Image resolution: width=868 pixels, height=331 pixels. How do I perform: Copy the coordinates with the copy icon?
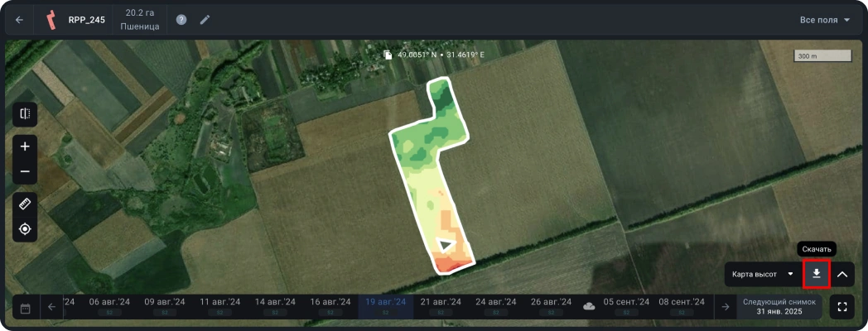point(388,55)
